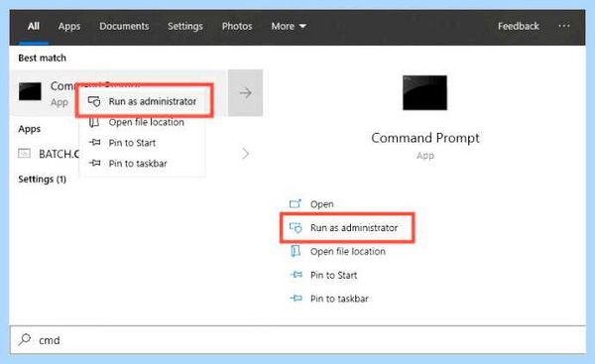Screen dimensions: 595x364
Task: Click pin icon in right pane Pin to Start
Action: pos(296,275)
